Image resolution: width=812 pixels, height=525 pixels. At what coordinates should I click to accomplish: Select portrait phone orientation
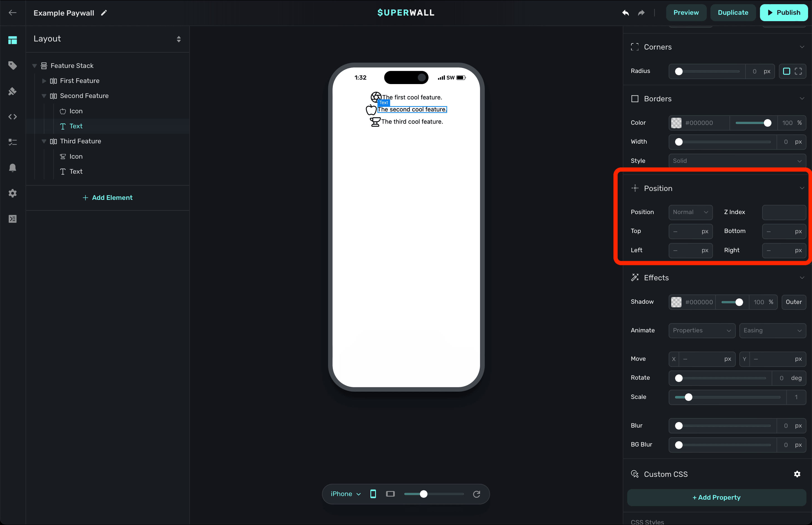point(373,494)
